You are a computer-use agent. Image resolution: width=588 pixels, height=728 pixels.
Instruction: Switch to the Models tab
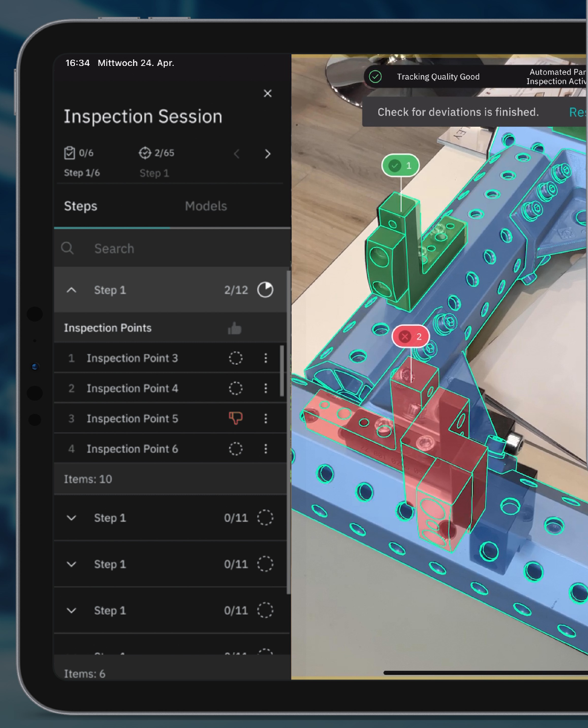(206, 206)
